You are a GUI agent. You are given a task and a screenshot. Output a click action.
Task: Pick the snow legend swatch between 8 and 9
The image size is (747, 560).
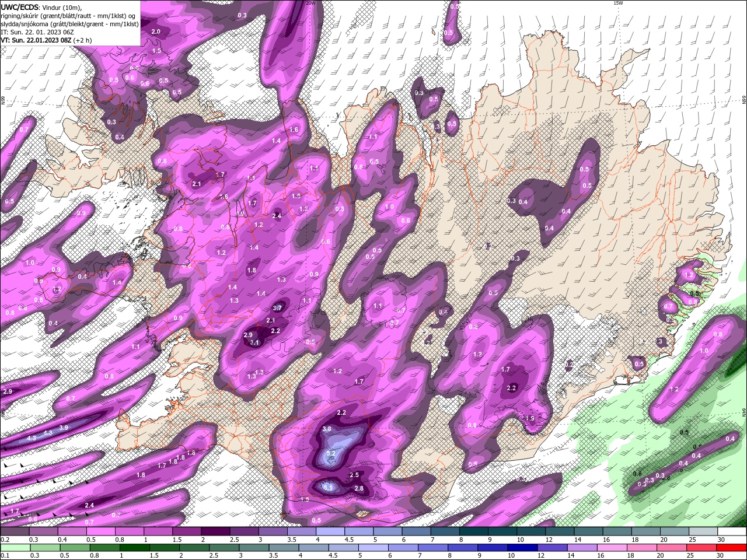(473, 531)
